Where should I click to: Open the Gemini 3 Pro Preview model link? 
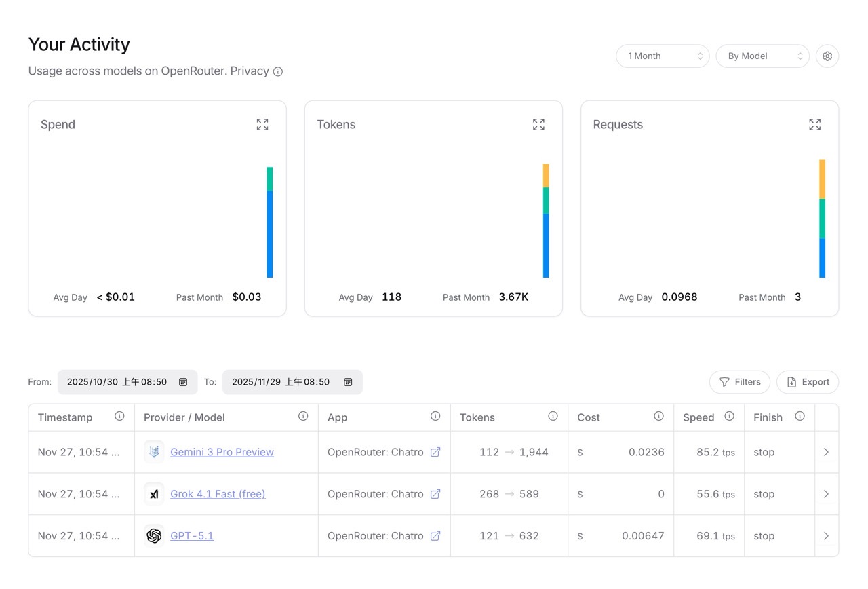pos(222,453)
